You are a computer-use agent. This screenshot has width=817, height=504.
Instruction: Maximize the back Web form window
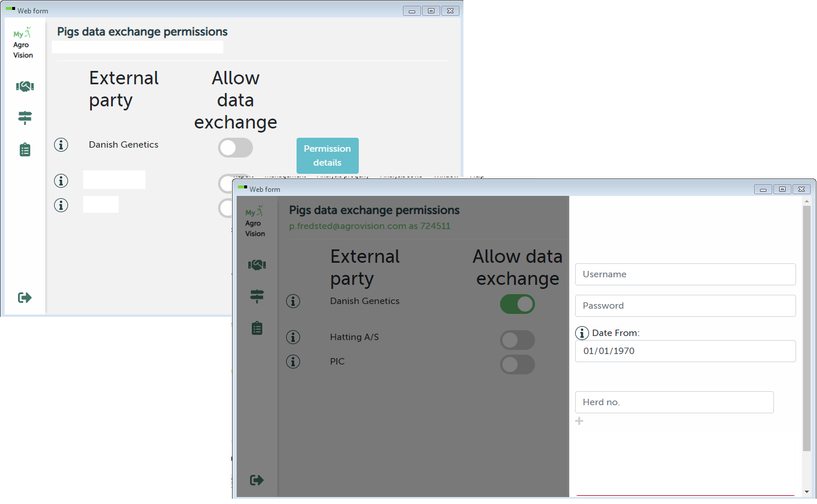pyautogui.click(x=431, y=10)
